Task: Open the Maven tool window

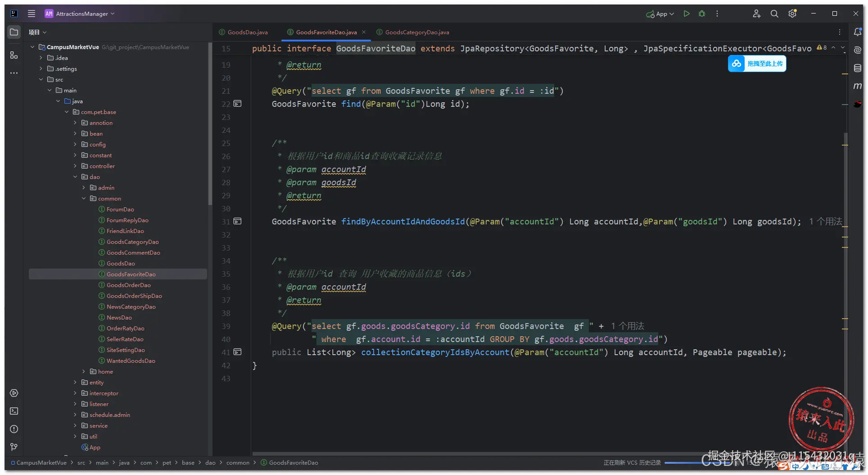Action: (858, 86)
